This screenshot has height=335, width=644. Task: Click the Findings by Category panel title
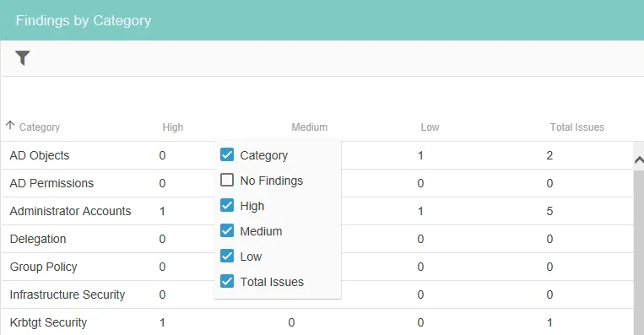point(84,20)
